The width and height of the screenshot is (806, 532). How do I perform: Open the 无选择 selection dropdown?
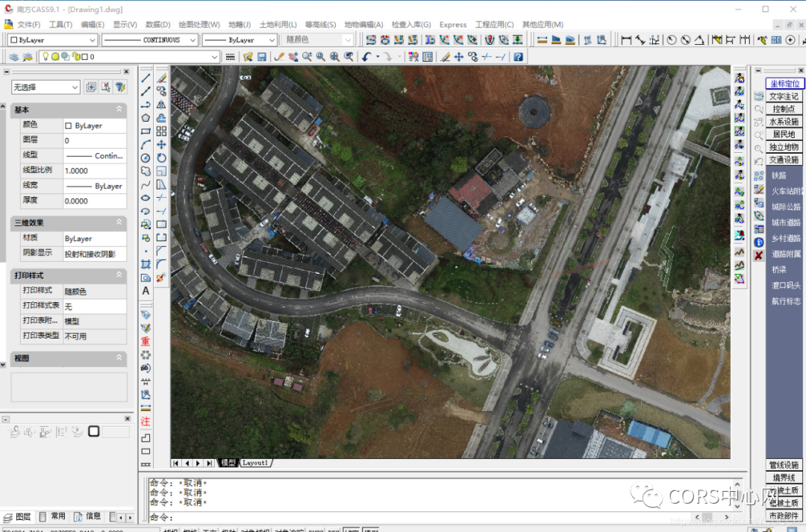46,87
